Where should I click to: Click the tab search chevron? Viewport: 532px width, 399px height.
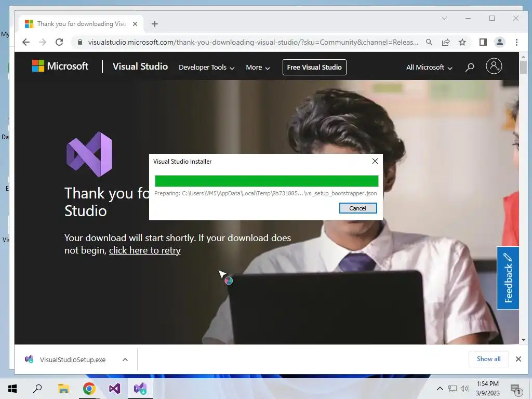444,18
